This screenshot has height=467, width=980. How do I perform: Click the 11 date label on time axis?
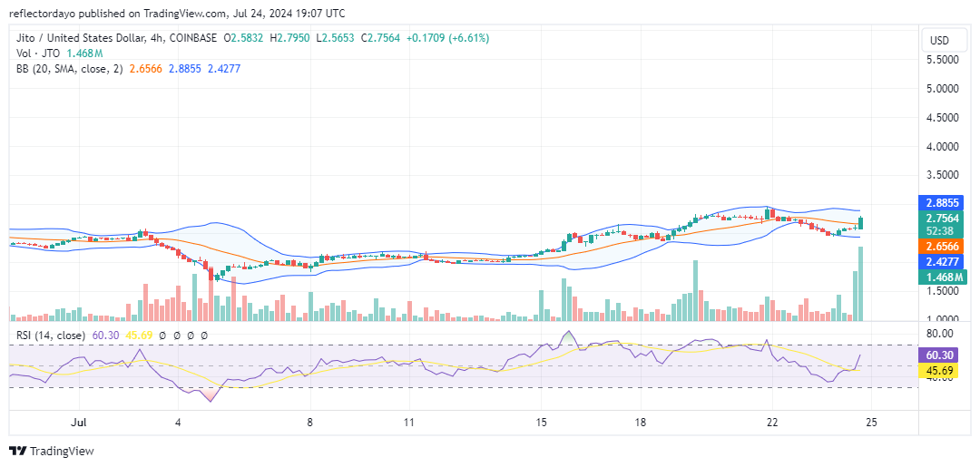pyautogui.click(x=408, y=422)
